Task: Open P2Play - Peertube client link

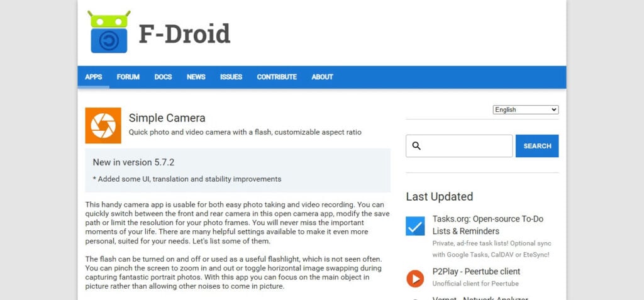Action: (477, 272)
